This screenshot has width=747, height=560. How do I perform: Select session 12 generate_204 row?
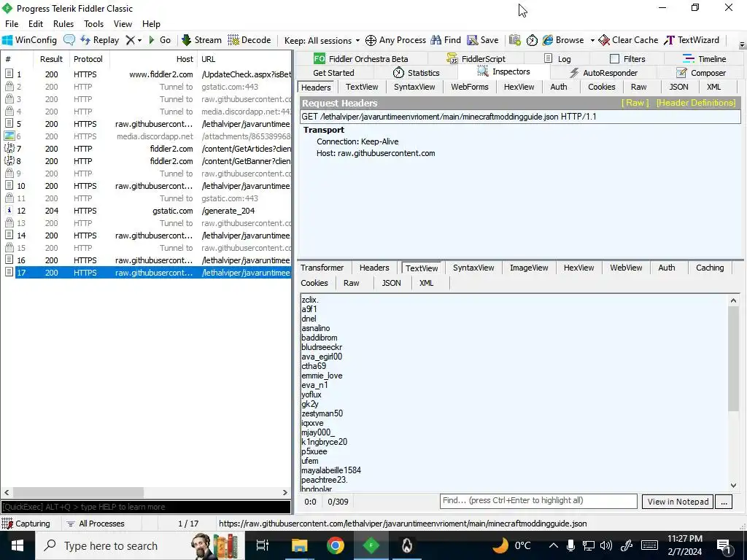tap(147, 211)
